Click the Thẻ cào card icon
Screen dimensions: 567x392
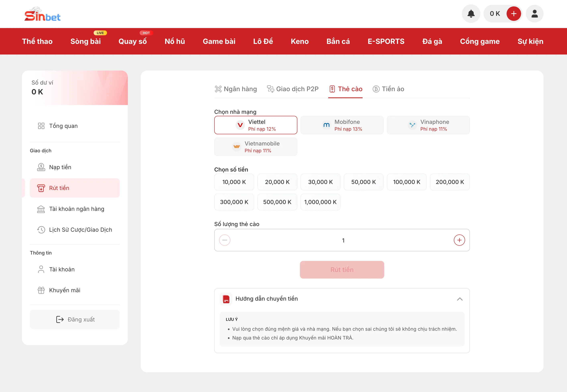pyautogui.click(x=332, y=89)
